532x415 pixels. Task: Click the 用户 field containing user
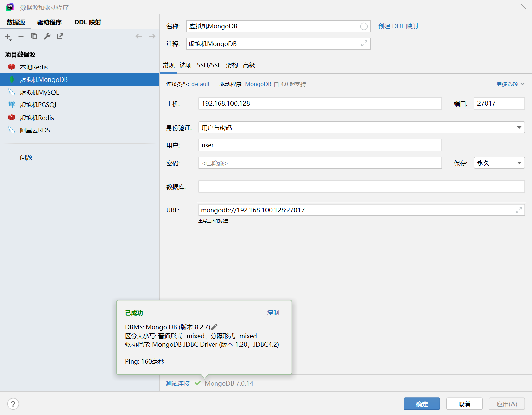320,145
